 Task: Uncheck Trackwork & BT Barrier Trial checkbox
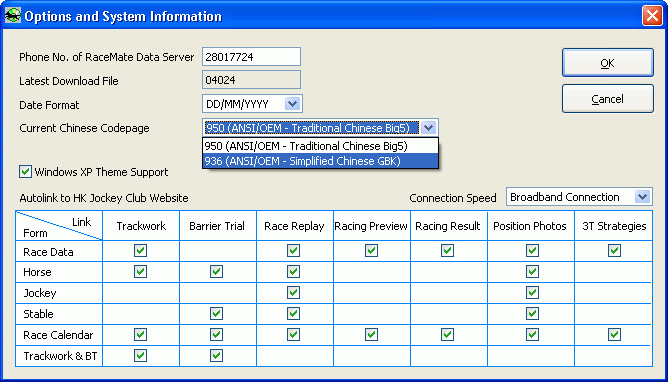click(216, 355)
